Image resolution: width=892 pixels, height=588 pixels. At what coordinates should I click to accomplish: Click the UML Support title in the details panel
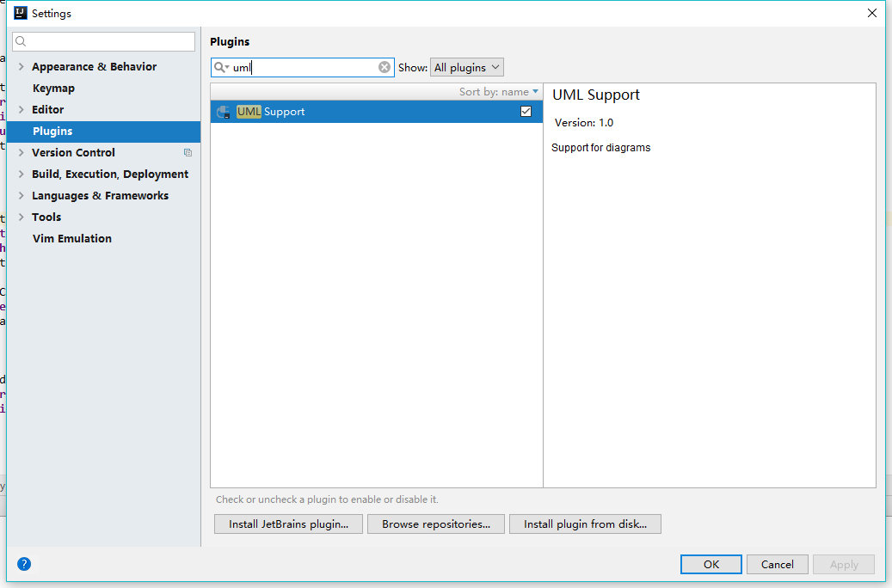click(x=595, y=95)
